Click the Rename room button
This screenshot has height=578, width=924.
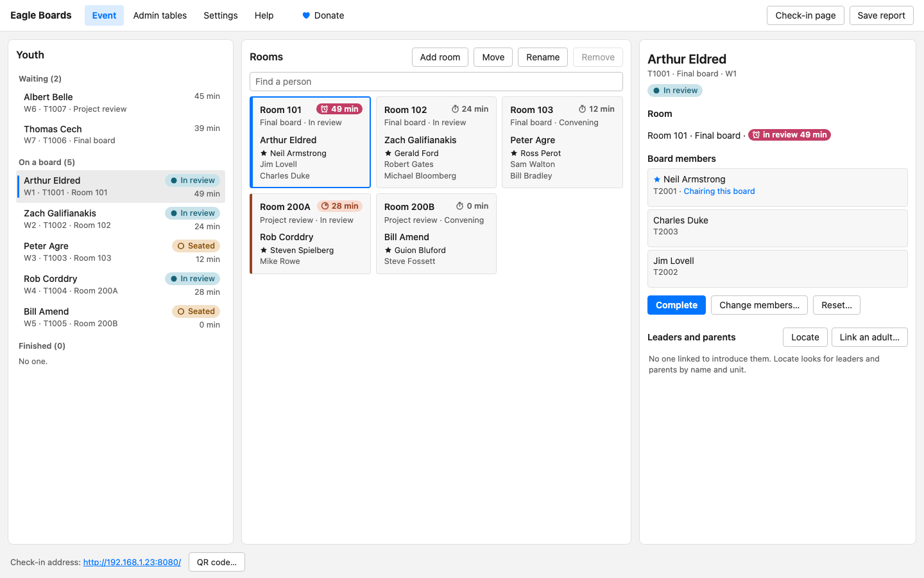pos(543,57)
